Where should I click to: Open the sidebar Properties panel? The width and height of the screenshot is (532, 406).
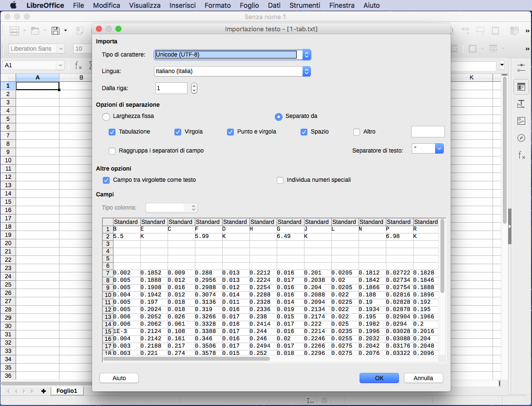(x=521, y=87)
